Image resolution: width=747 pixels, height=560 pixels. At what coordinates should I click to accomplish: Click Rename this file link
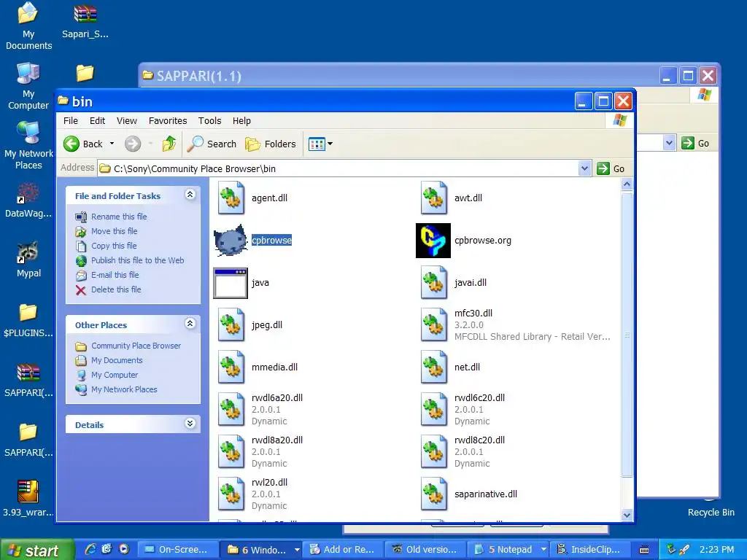(119, 217)
